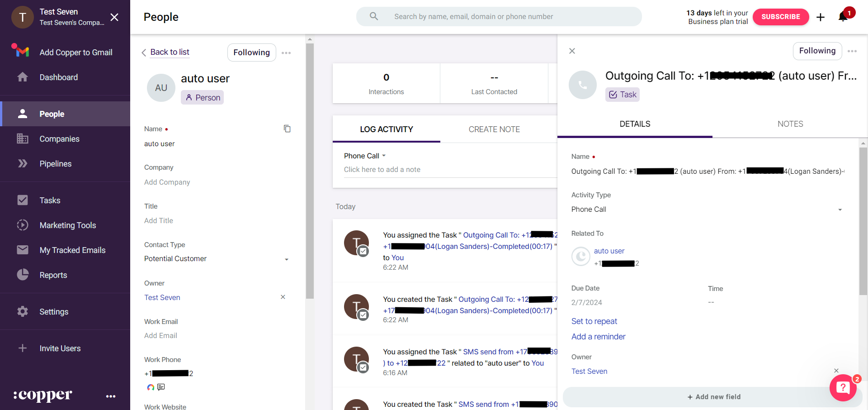The height and width of the screenshot is (410, 868).
Task: Open Pipelines chevrons icon
Action: click(x=23, y=163)
